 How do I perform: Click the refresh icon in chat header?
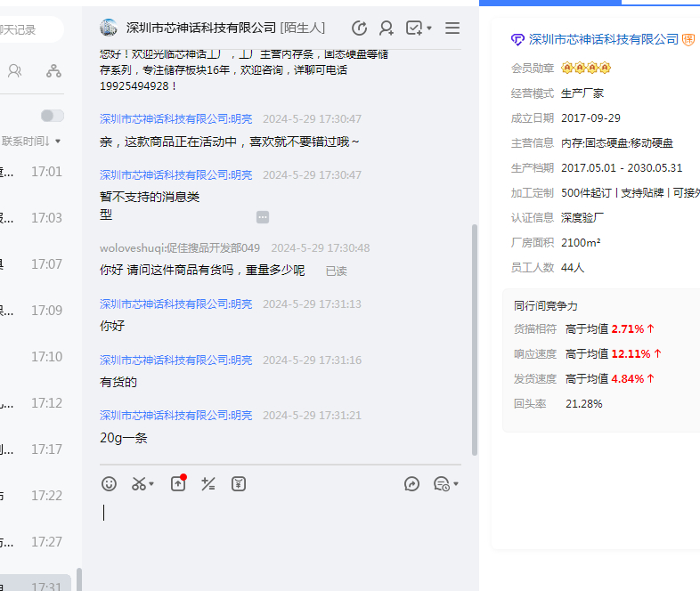[359, 28]
